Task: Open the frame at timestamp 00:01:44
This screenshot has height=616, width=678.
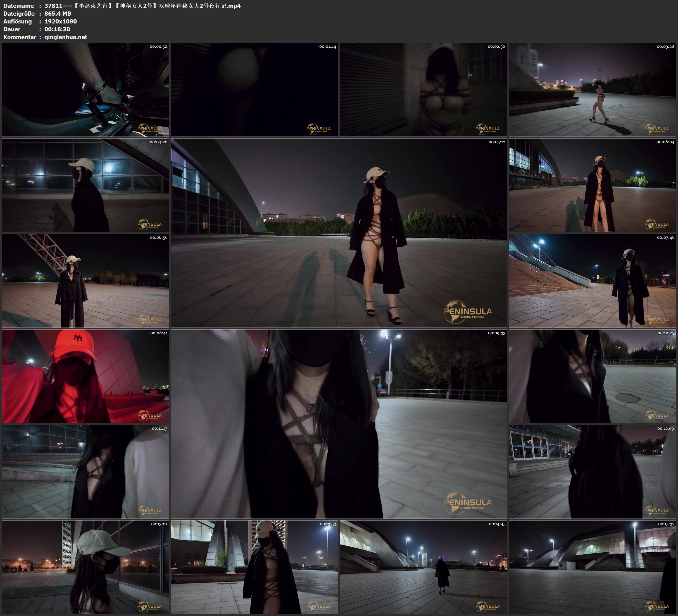Action: pos(254,89)
